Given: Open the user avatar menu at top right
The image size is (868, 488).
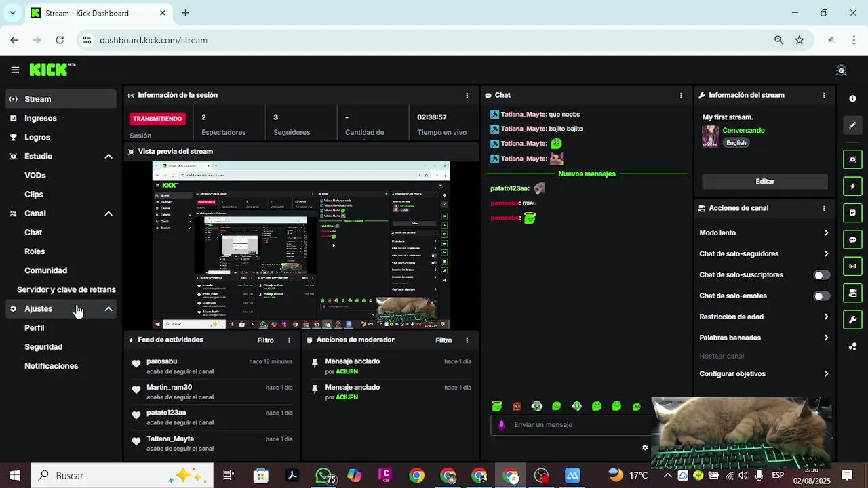Looking at the screenshot, I should (842, 70).
